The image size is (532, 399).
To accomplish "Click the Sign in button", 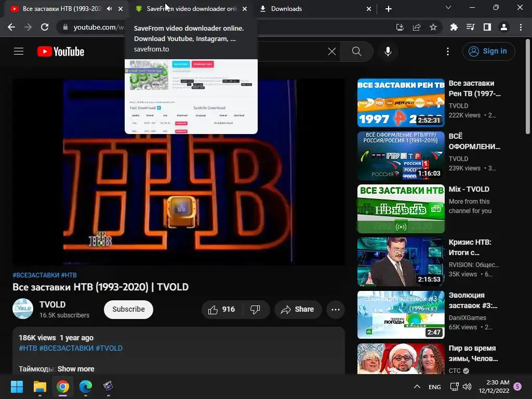I will click(x=488, y=51).
